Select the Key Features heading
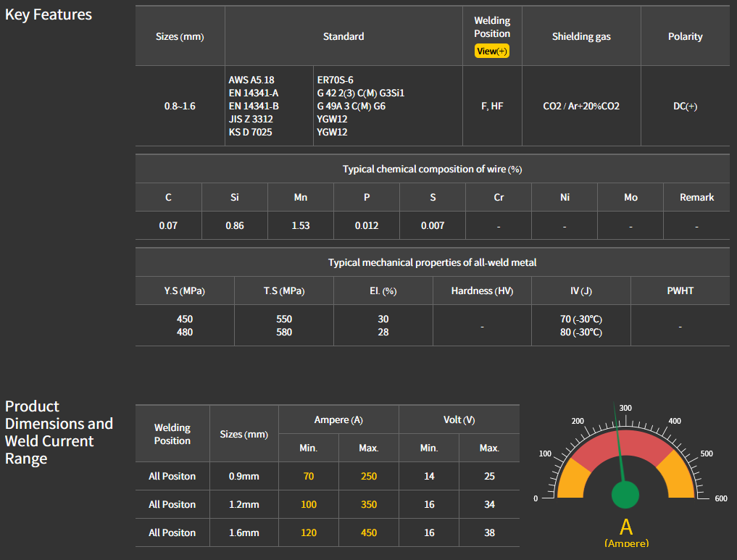The width and height of the screenshot is (737, 560). [49, 14]
